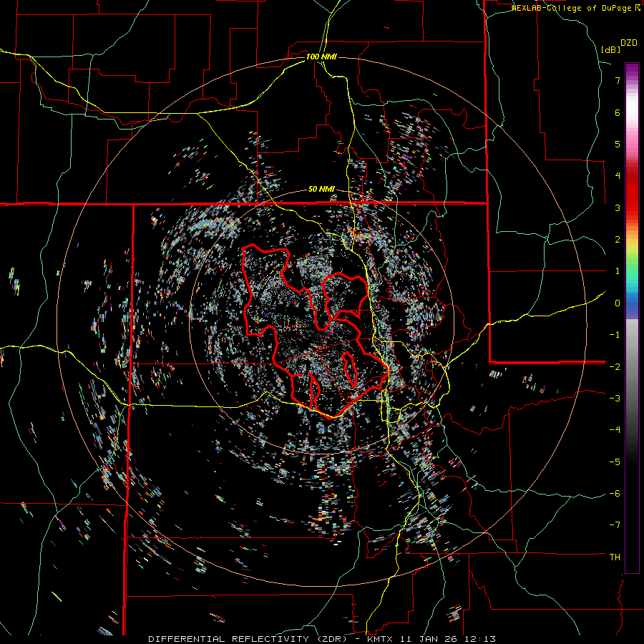This screenshot has height=644, width=644.
Task: Click the ZDR color scale bar
Action: click(x=632, y=318)
